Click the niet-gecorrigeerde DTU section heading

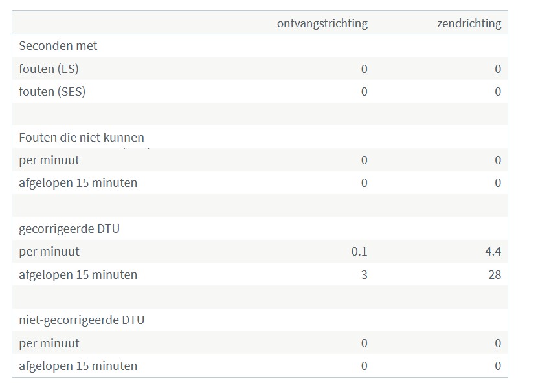pyautogui.click(x=82, y=320)
